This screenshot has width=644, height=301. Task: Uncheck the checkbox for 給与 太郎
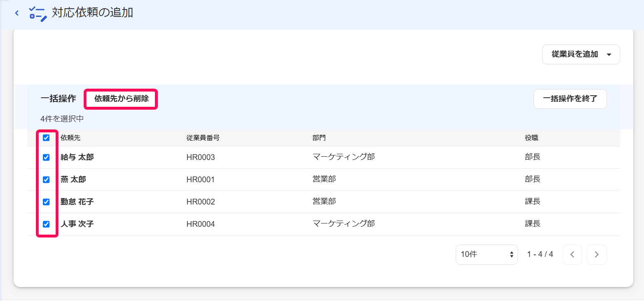pos(46,158)
